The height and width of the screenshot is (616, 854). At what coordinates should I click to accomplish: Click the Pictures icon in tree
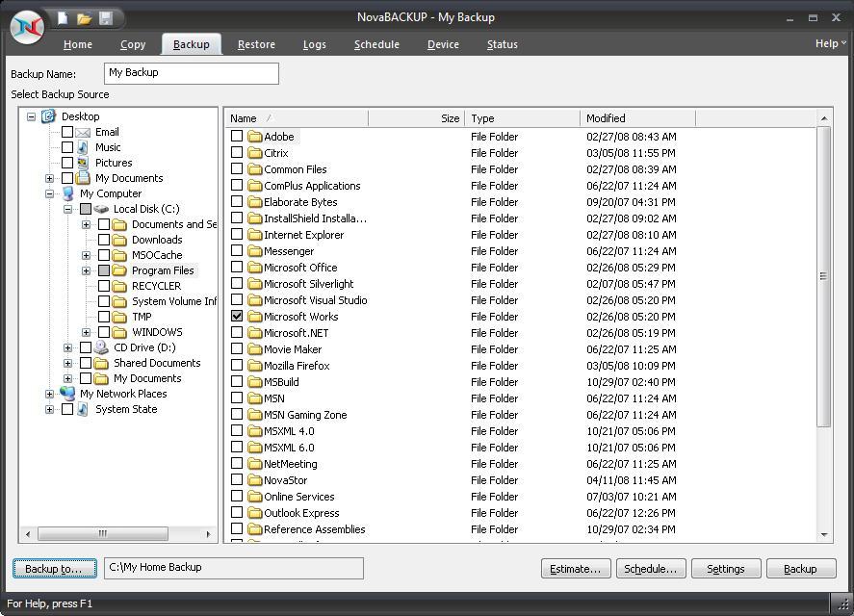point(83,163)
